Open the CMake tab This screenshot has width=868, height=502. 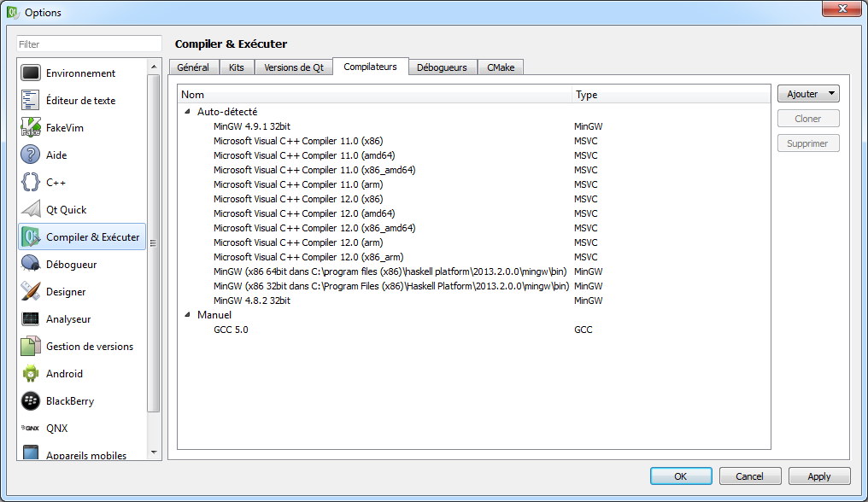point(501,67)
